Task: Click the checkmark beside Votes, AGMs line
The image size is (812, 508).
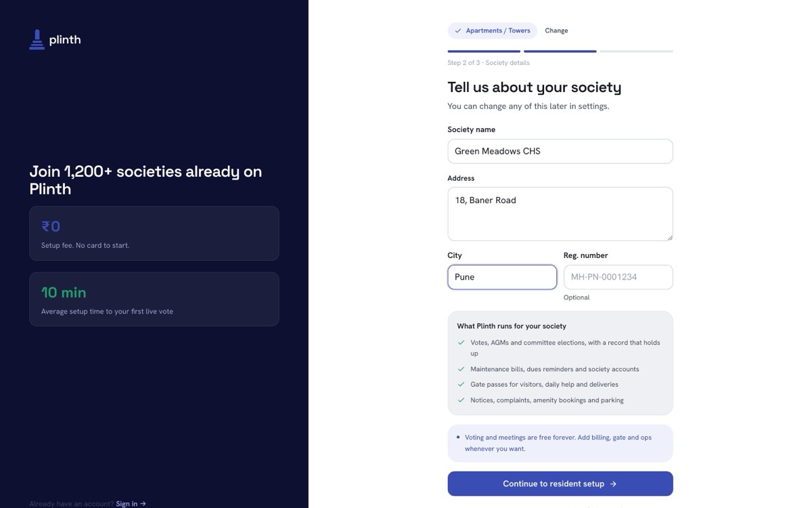Action: 461,343
